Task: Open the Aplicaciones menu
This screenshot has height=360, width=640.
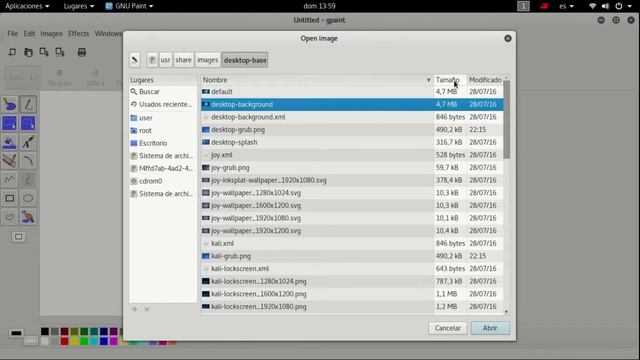Action: pyautogui.click(x=27, y=6)
